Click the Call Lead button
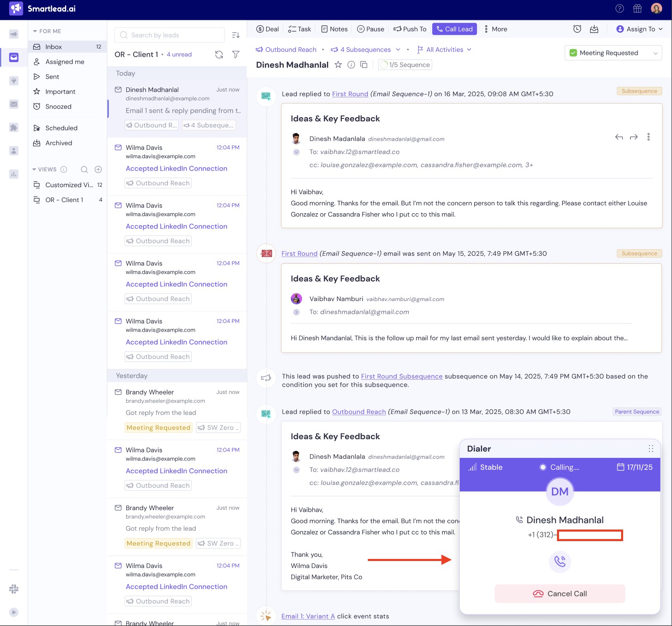 point(454,29)
